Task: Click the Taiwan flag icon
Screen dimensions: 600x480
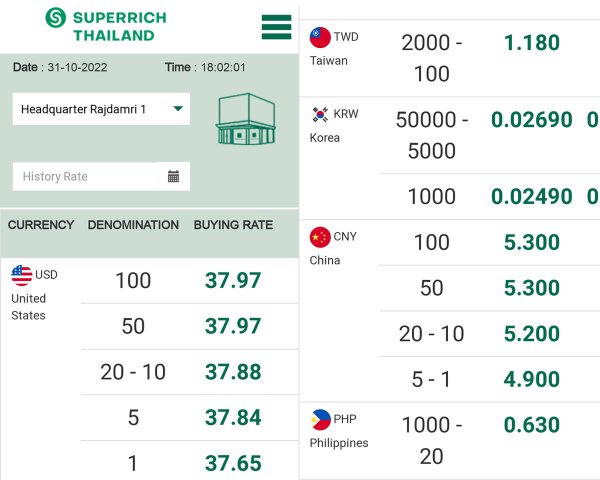Action: coord(320,37)
